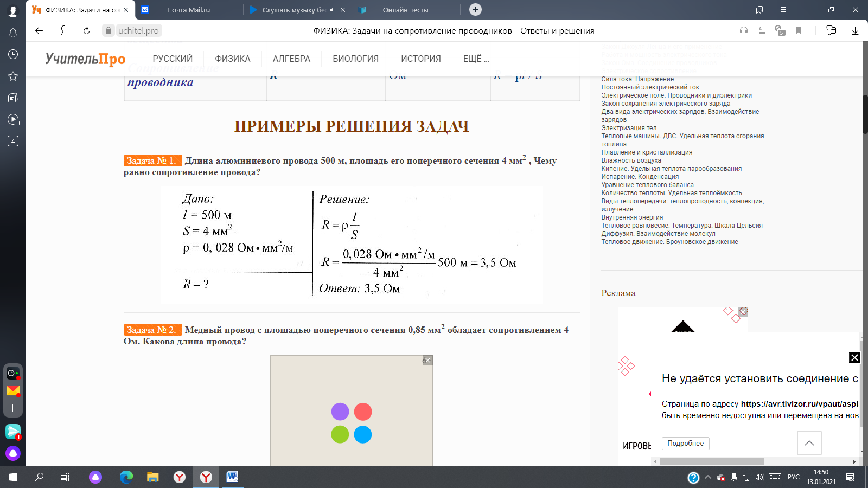Viewport: 868px width, 488px height.
Task: Switch РУС keyboard language indicator
Action: pyautogui.click(x=794, y=477)
